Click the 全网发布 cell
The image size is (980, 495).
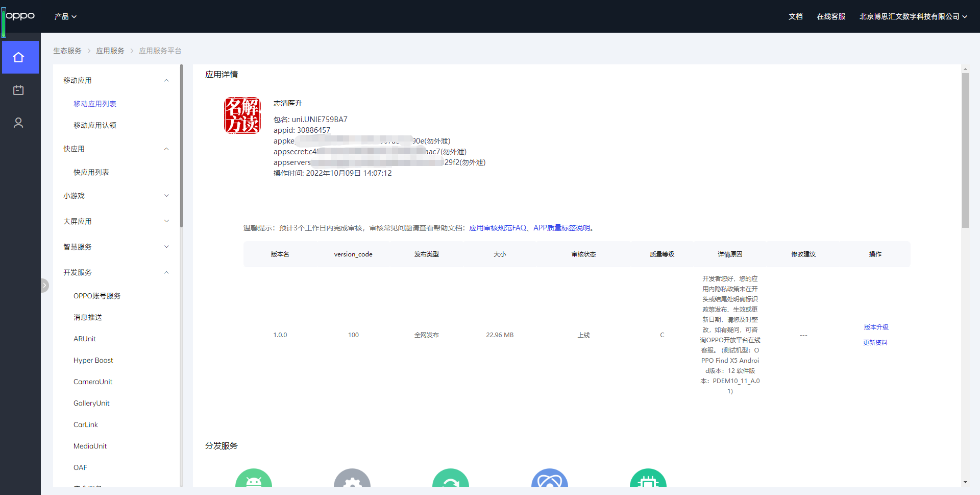point(427,335)
